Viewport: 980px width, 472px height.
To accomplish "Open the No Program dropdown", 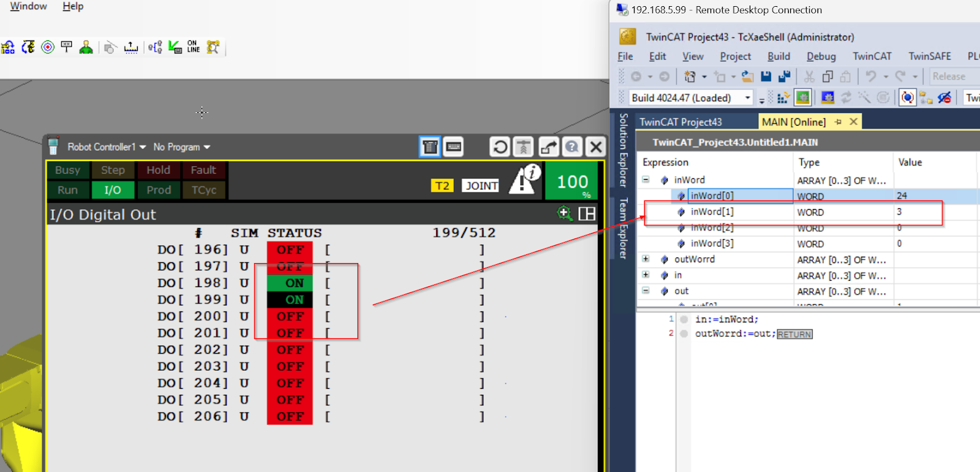I will coord(182,147).
